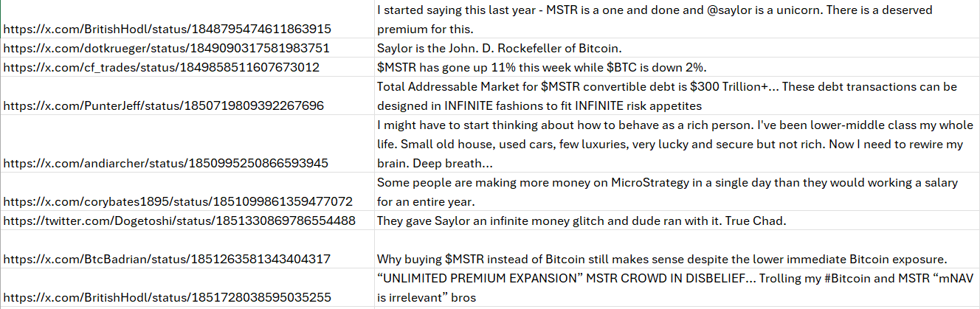Follow the andiarcher tweet link
The width and height of the screenshot is (980, 309).
[165, 163]
